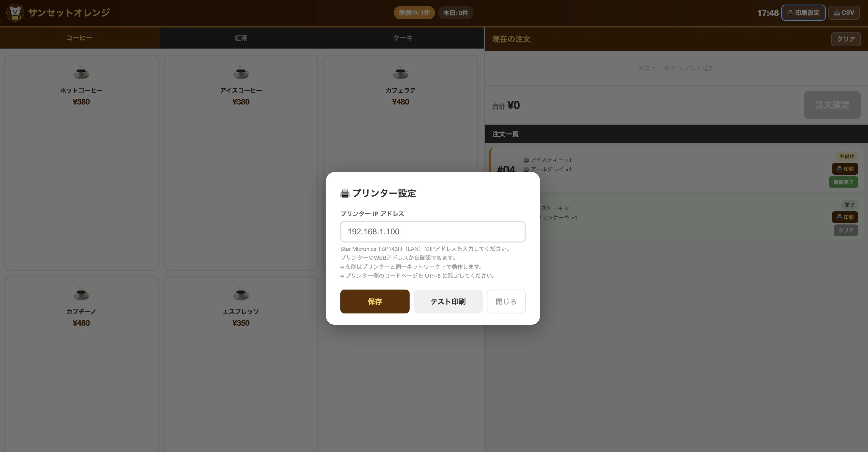This screenshot has height=452, width=868.
Task: Click the 準備中 status tag on order #04
Action: tap(847, 157)
